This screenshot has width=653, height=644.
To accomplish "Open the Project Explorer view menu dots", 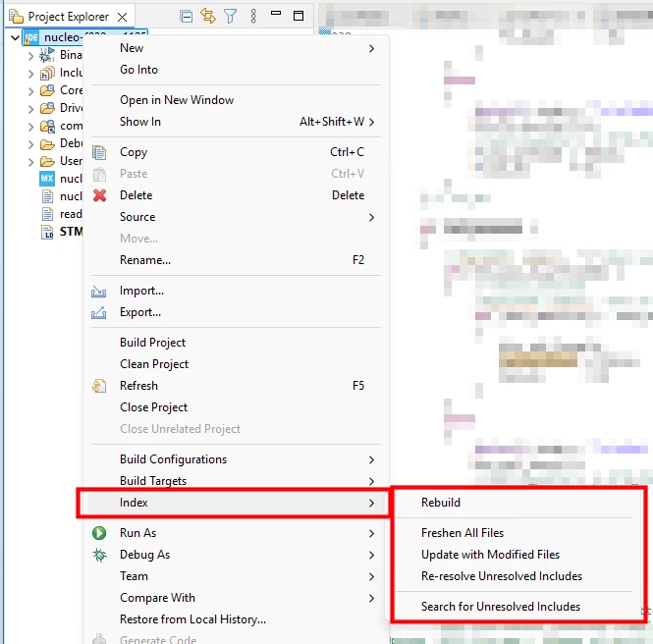I will [x=253, y=17].
